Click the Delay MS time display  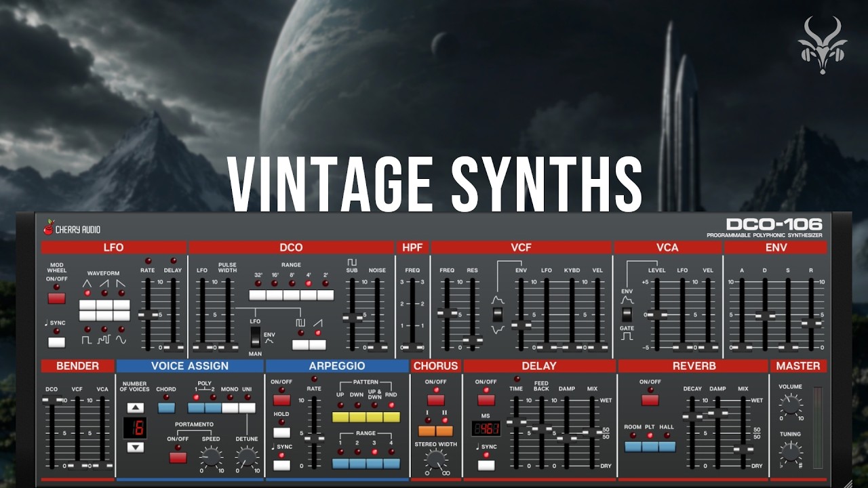pyautogui.click(x=486, y=428)
